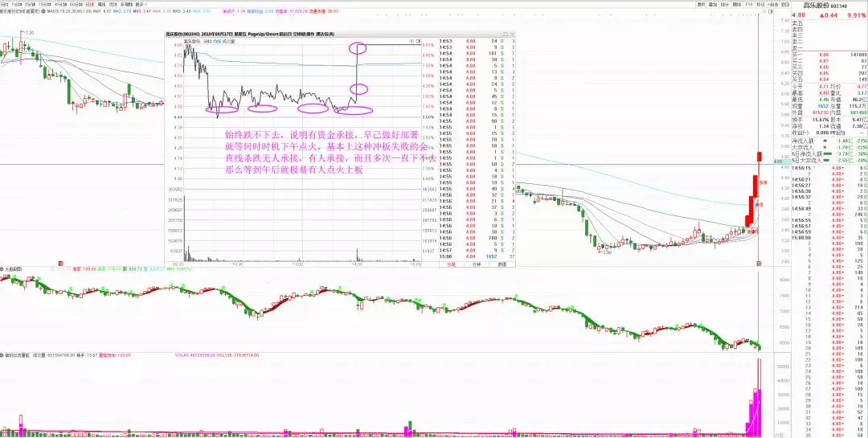Switch to the 周线 weekly chart
Viewport: 868px width, 438px height.
[101, 5]
